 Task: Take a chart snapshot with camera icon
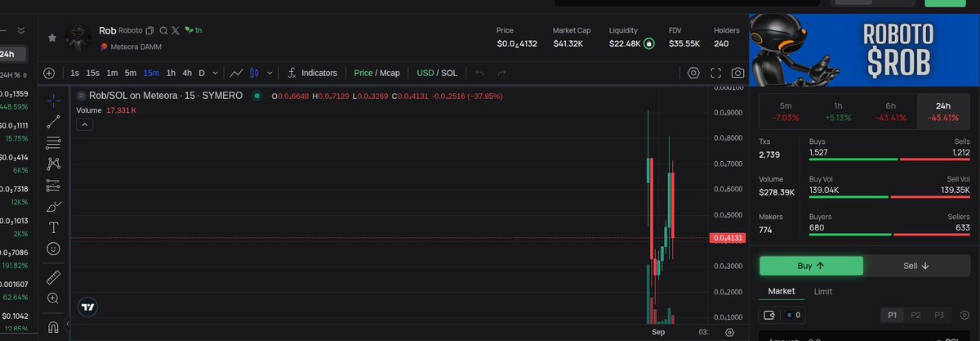point(737,73)
